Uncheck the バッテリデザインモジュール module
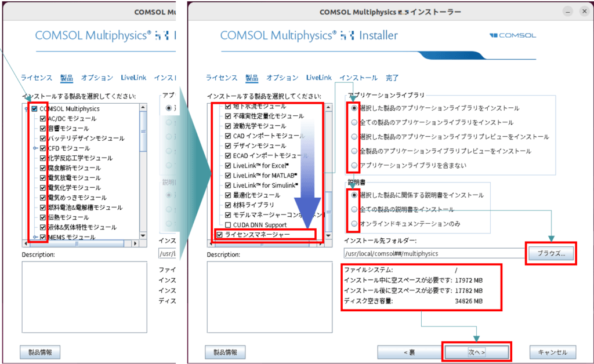 coord(43,139)
